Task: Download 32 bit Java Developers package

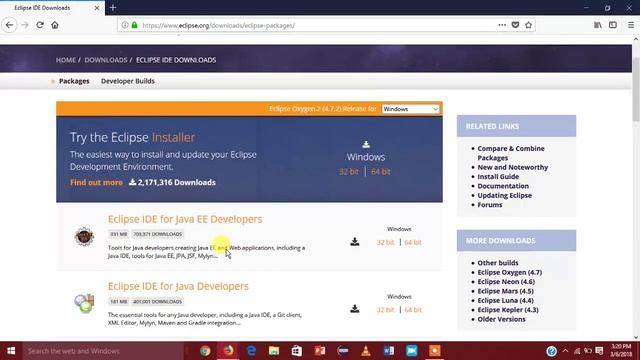Action: [x=385, y=310]
